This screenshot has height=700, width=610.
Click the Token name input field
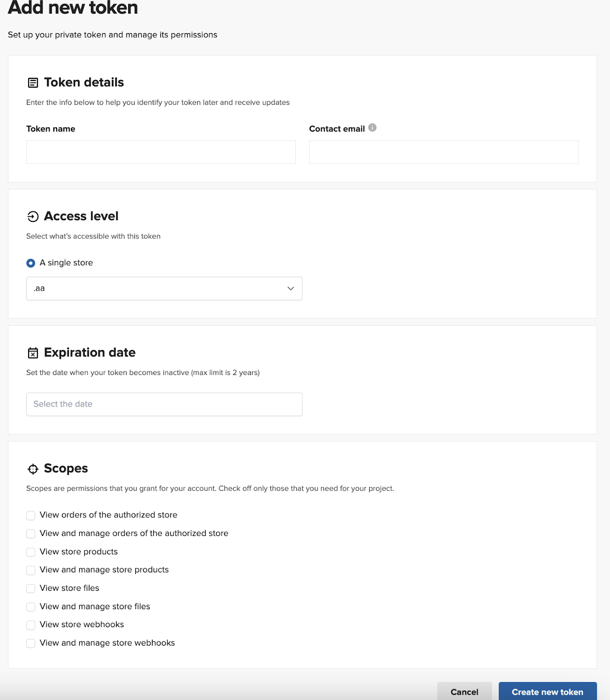click(161, 152)
